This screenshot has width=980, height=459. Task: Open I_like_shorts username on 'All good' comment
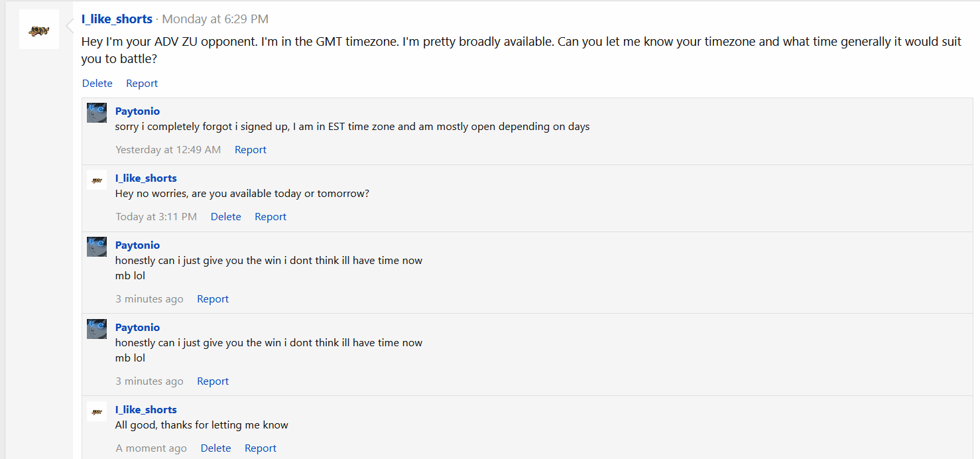click(x=146, y=410)
